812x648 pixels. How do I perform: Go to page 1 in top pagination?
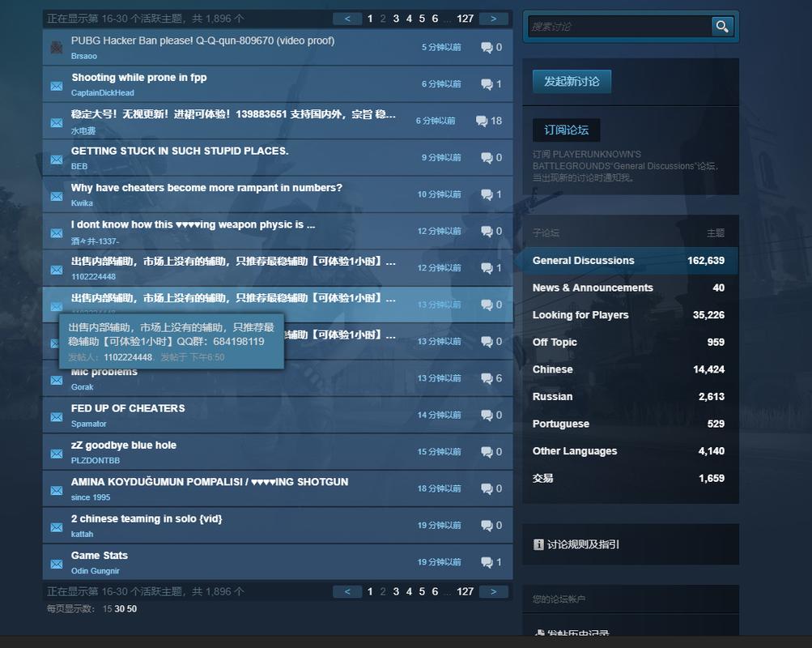pos(370,19)
